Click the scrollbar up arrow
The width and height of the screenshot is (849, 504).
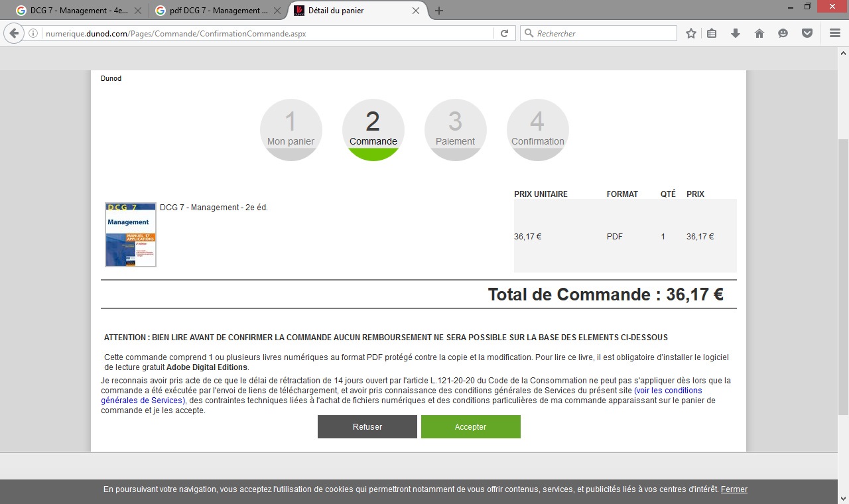point(842,52)
